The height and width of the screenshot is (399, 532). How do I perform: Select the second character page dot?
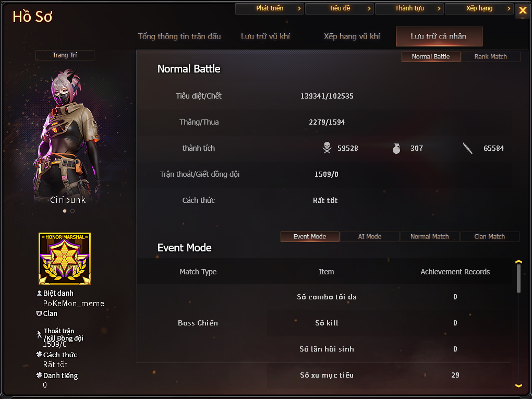tap(72, 211)
